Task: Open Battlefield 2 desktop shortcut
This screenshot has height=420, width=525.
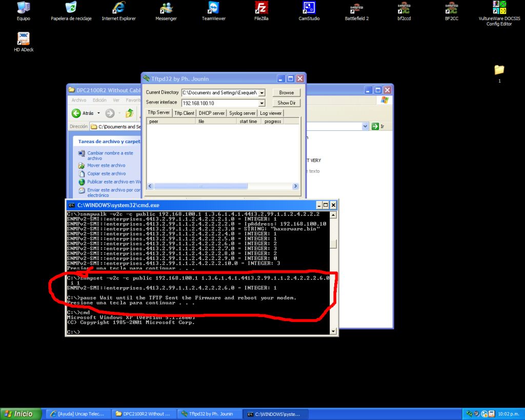Action: click(356, 8)
